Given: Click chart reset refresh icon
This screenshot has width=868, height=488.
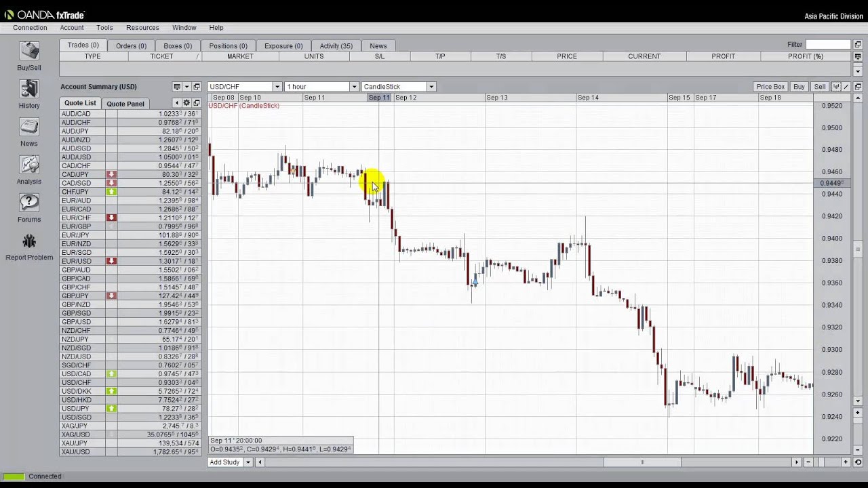Looking at the screenshot, I should pos(858,462).
